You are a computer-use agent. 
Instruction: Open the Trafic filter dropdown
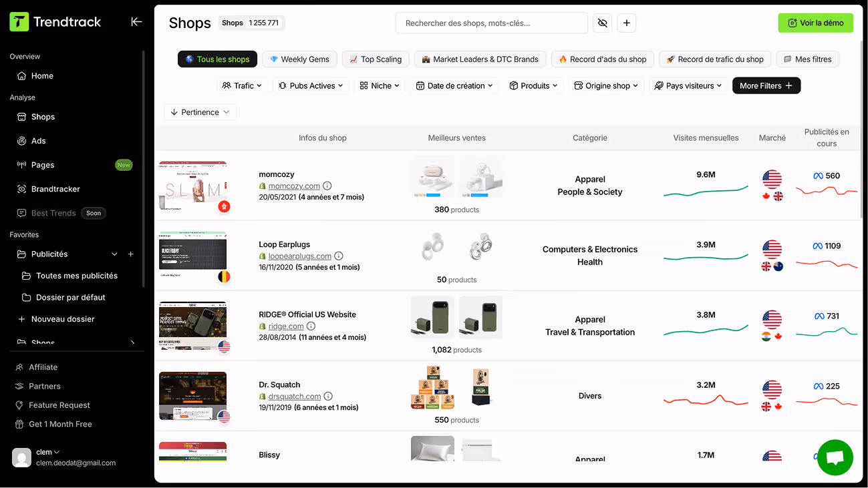click(x=242, y=85)
